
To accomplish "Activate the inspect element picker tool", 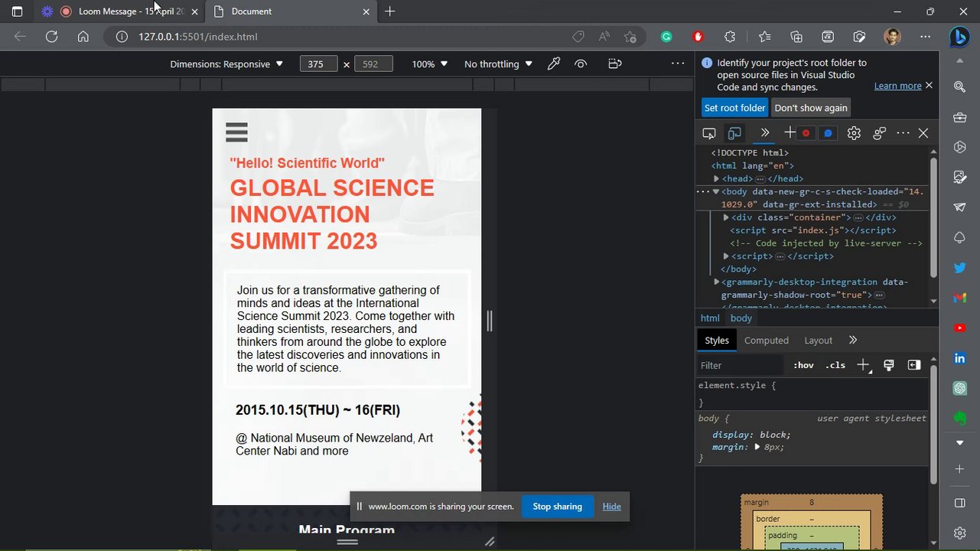I will [709, 133].
